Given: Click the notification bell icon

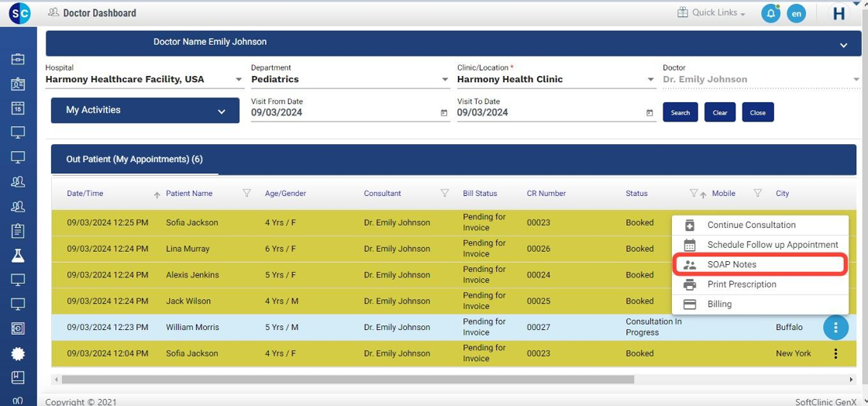Looking at the screenshot, I should pos(770,13).
